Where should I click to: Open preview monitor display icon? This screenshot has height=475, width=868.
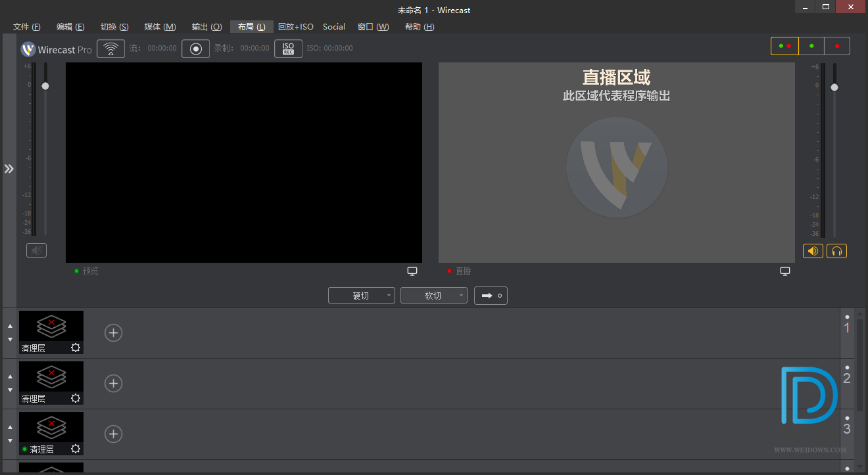coord(412,271)
